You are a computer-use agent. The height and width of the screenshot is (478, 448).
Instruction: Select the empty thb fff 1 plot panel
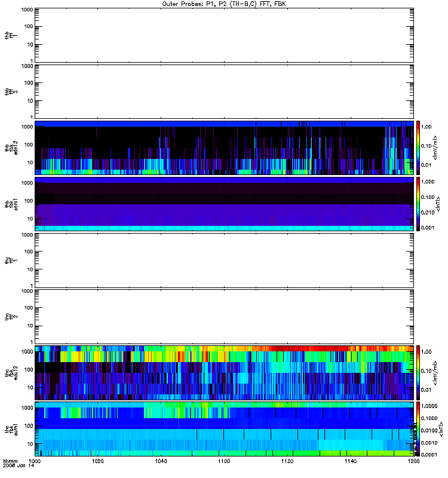tap(224, 35)
